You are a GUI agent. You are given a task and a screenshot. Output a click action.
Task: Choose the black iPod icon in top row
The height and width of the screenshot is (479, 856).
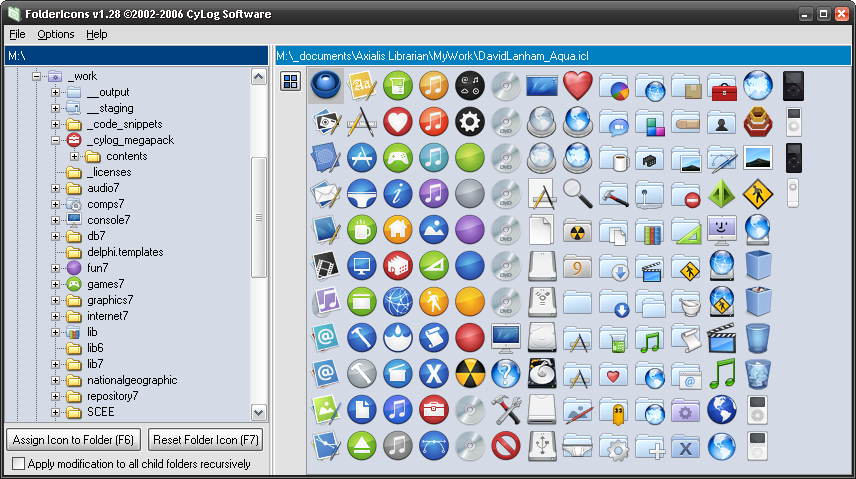coord(793,86)
